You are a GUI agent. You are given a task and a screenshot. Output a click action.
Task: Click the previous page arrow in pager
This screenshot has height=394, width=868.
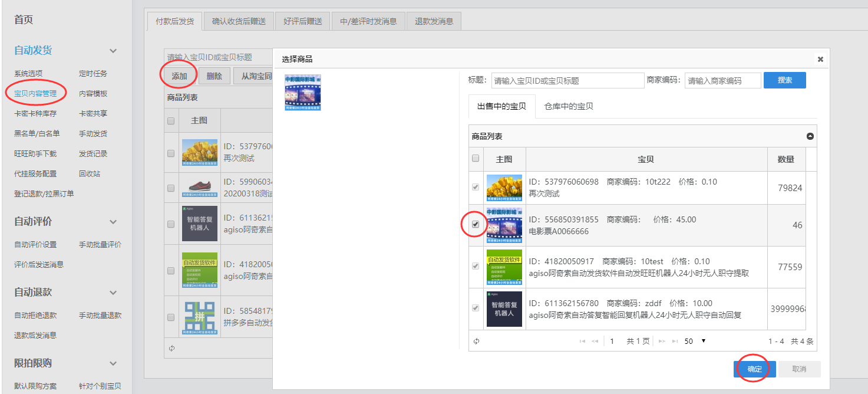(595, 341)
